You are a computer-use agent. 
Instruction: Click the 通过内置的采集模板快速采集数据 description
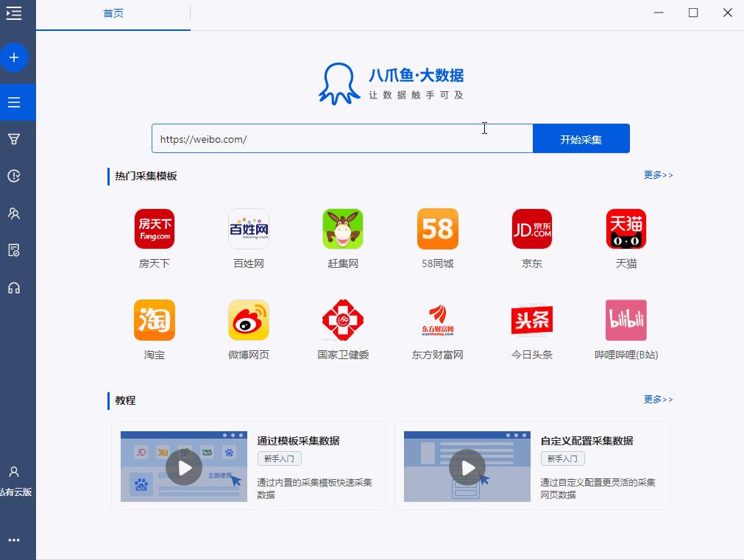tap(314, 489)
